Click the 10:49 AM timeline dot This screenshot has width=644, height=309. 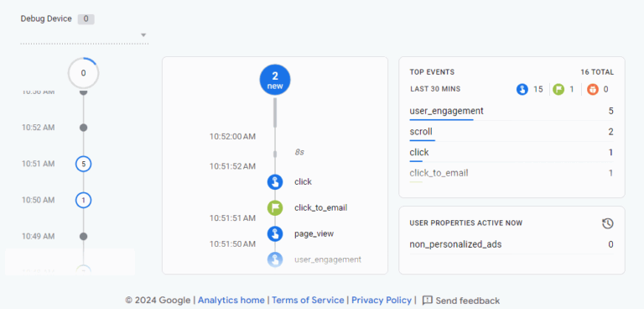point(83,236)
